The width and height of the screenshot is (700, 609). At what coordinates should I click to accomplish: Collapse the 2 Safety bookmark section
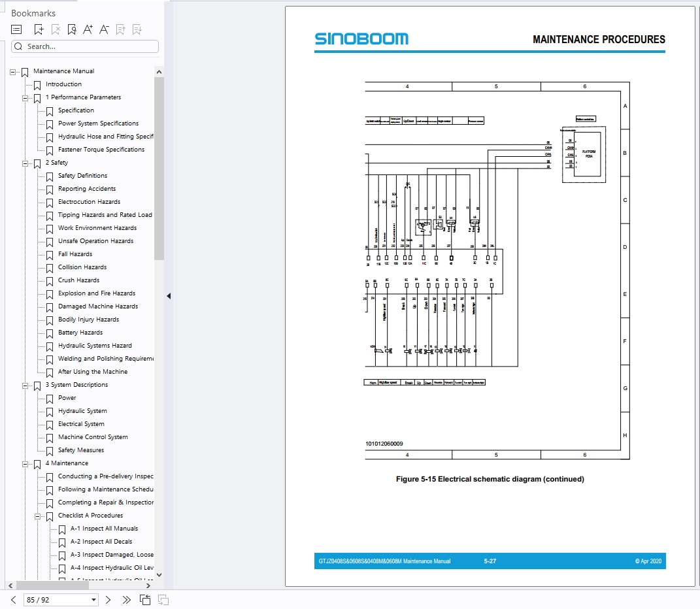(24, 163)
